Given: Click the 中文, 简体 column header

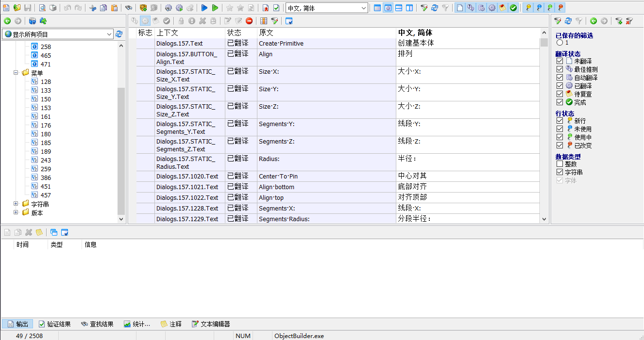Looking at the screenshot, I should [x=468, y=33].
